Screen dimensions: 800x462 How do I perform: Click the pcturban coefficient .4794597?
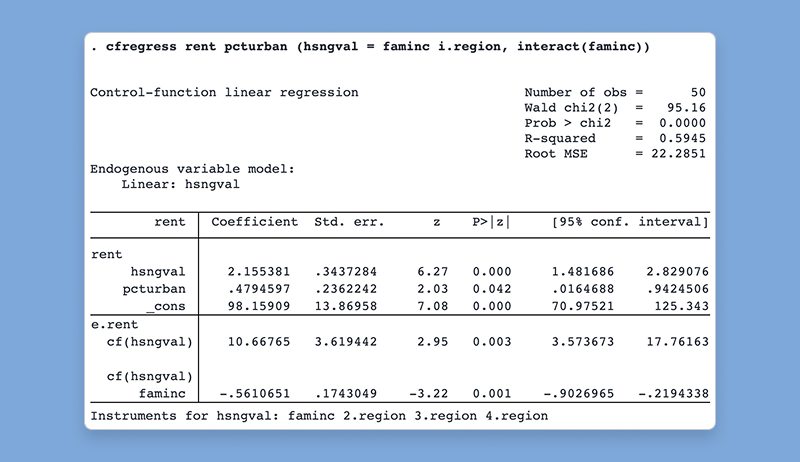pyautogui.click(x=258, y=287)
